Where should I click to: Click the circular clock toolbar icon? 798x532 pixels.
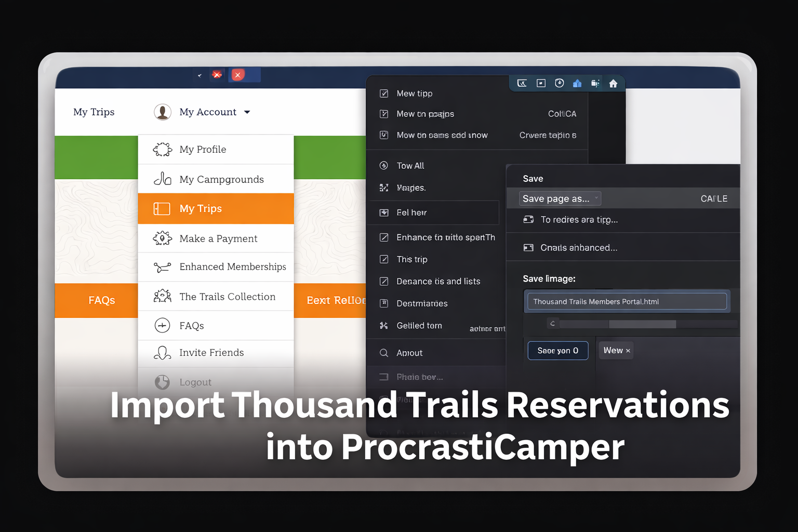click(560, 83)
